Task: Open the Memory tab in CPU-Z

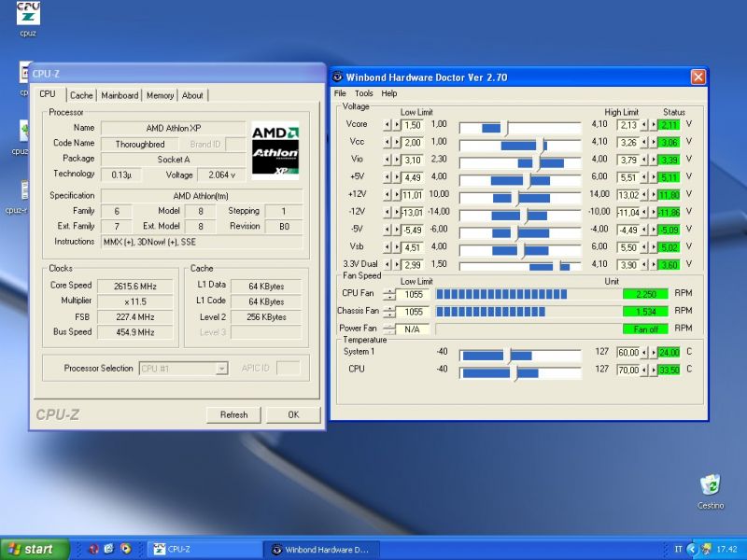Action: pos(160,95)
